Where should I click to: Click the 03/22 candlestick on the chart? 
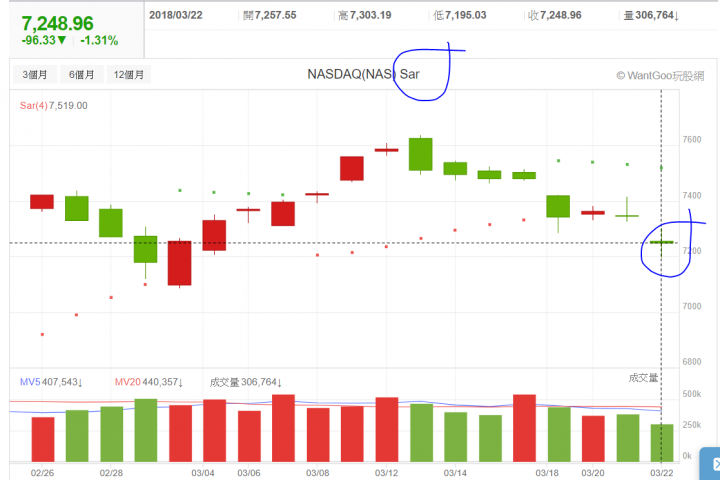tap(662, 242)
